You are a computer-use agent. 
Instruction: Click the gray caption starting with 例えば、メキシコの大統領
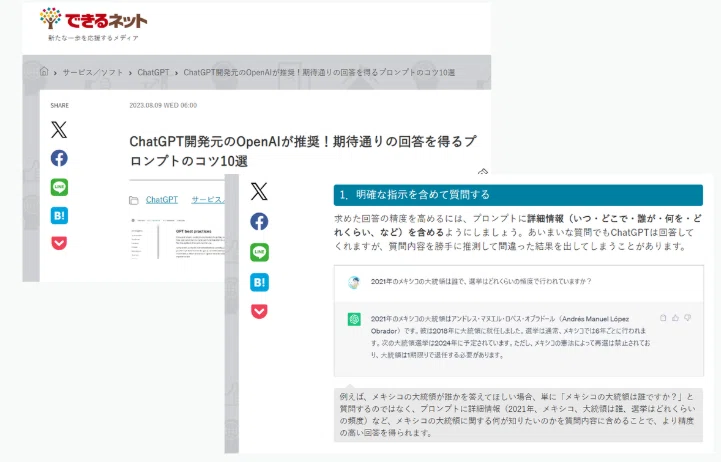518,415
